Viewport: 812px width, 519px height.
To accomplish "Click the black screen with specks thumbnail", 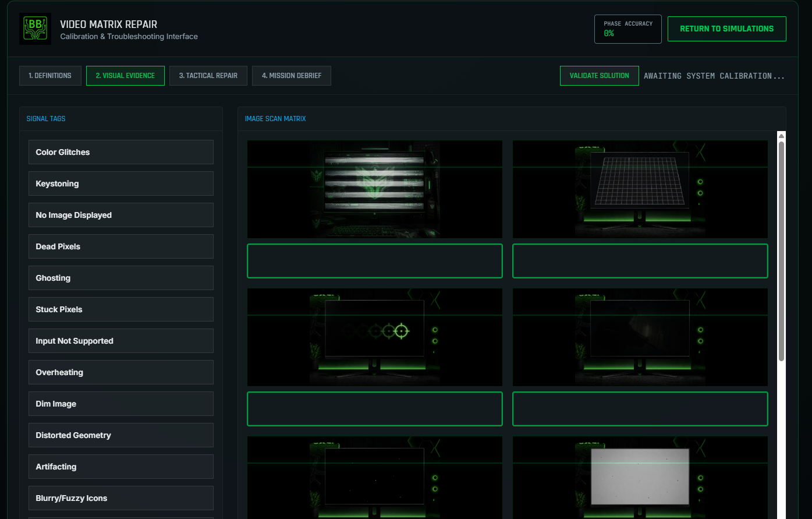I will tap(375, 478).
